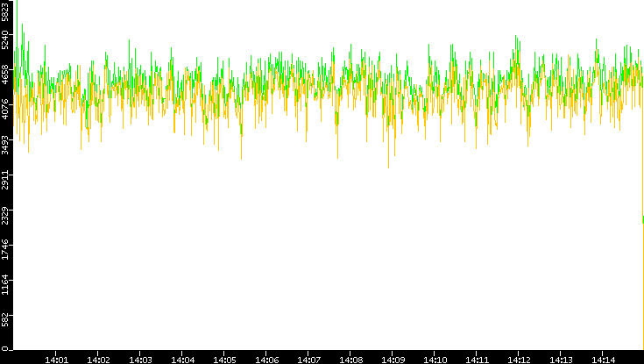The image size is (644, 364).
Task: Click the 14:07 time axis label
Action: (x=308, y=360)
